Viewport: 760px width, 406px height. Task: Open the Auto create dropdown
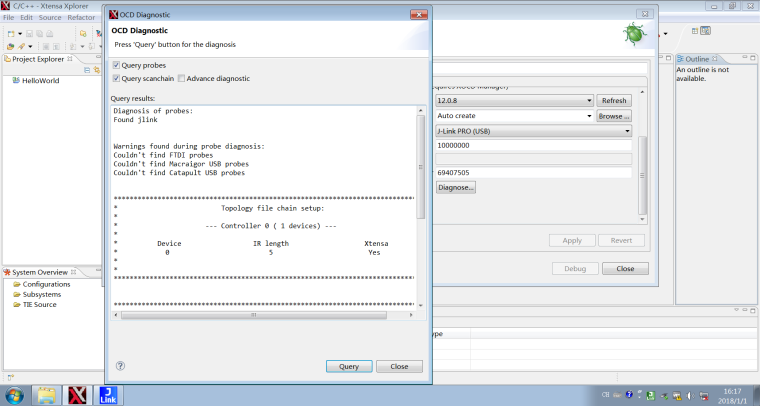coord(514,116)
